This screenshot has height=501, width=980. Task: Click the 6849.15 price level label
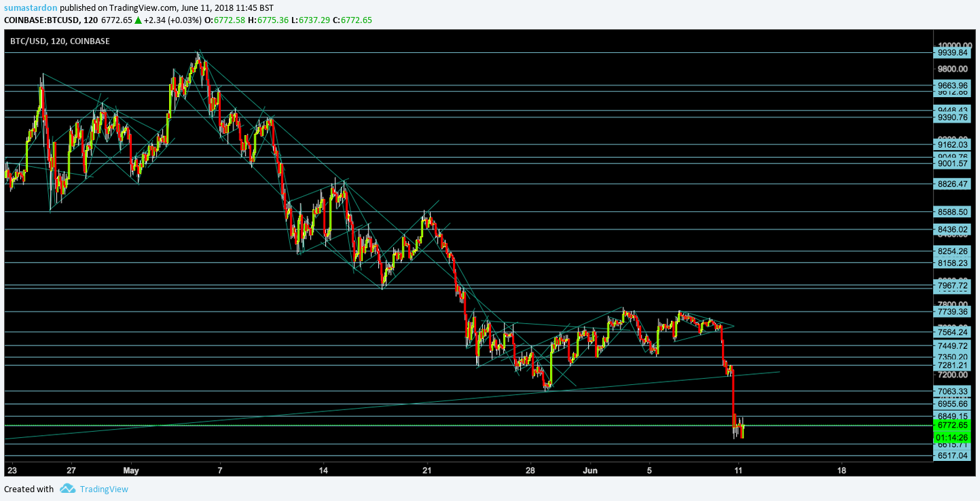[x=952, y=416]
